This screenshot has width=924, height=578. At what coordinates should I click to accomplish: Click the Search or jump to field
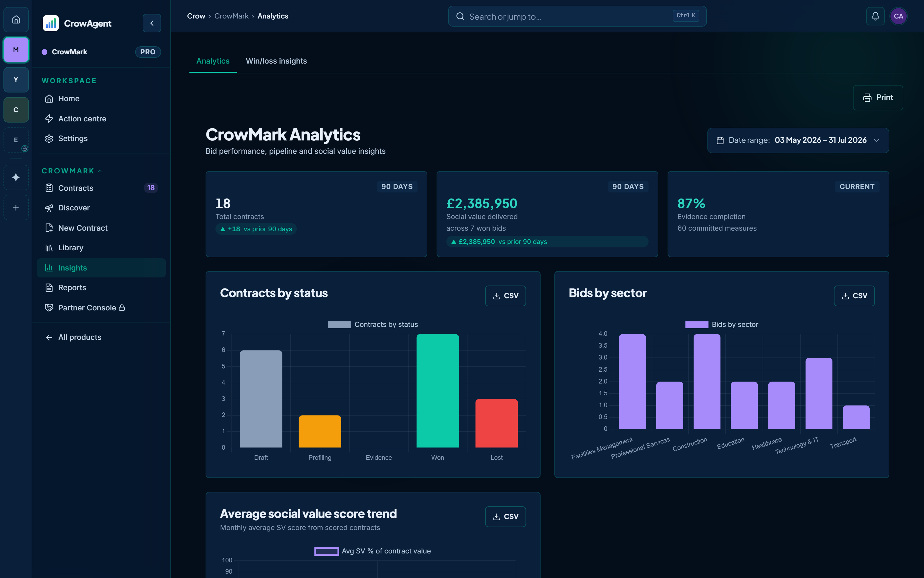click(577, 16)
